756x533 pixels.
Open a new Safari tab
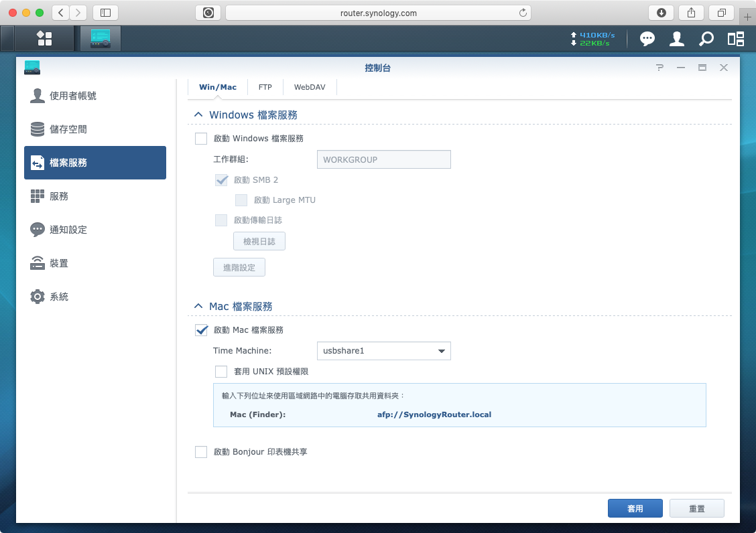[747, 17]
